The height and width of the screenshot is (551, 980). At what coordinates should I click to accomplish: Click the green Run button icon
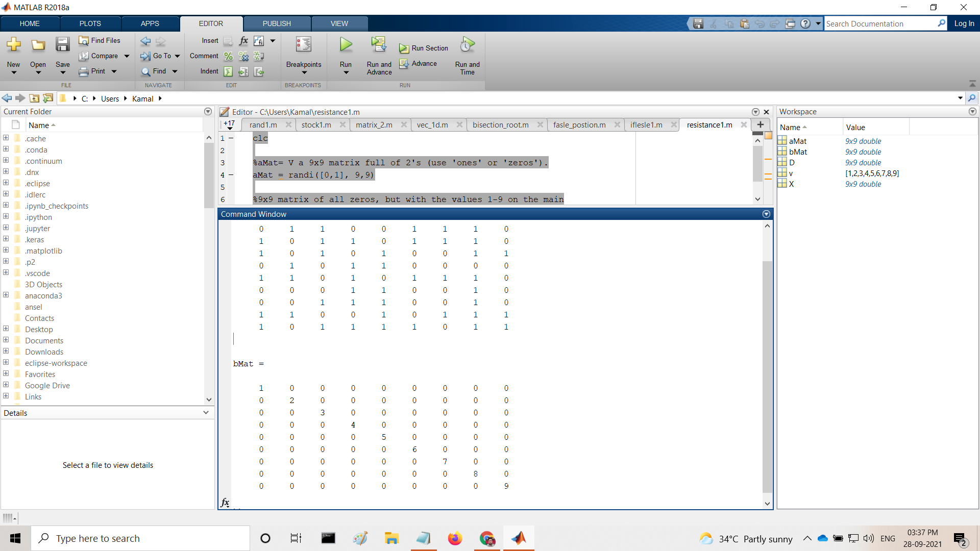346,45
